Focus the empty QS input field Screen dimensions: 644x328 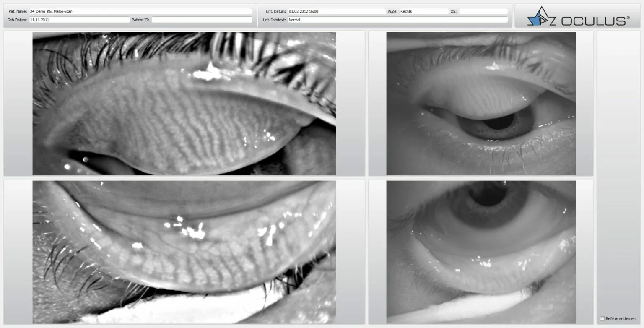[483, 11]
